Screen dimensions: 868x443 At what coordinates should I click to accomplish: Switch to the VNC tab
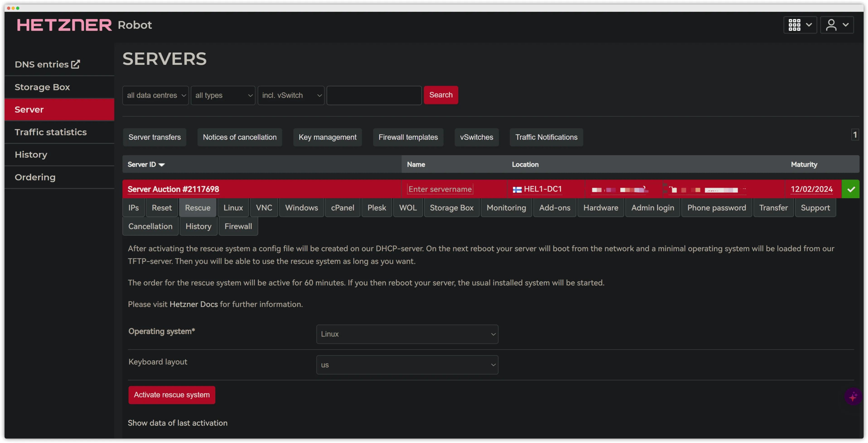point(264,208)
